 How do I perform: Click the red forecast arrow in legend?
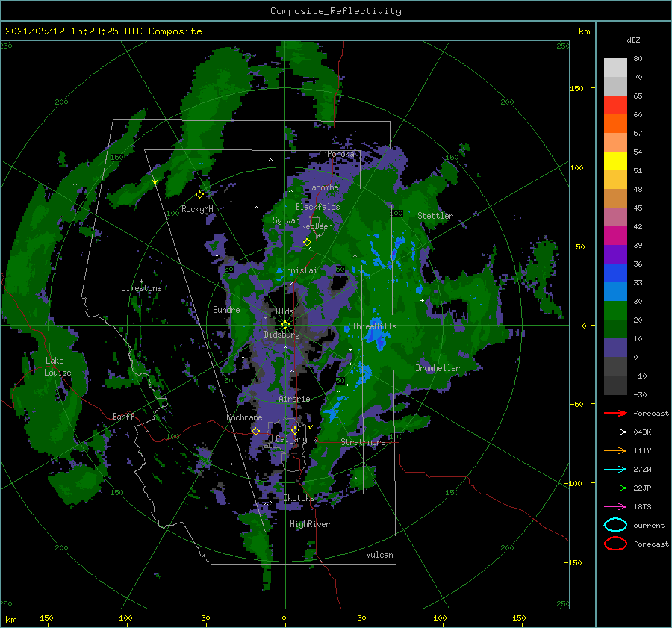[615, 413]
